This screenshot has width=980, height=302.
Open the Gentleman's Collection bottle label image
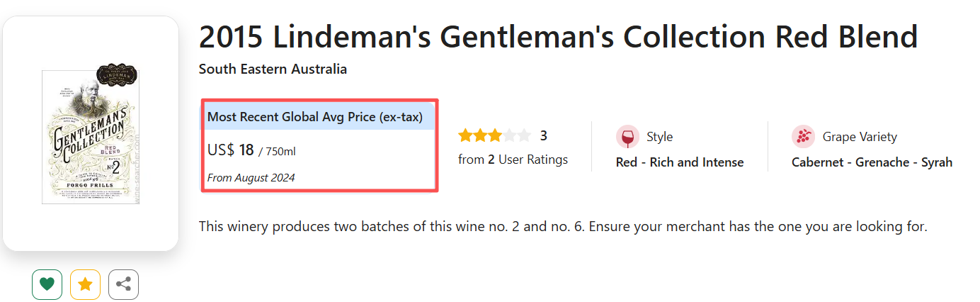pos(91,137)
